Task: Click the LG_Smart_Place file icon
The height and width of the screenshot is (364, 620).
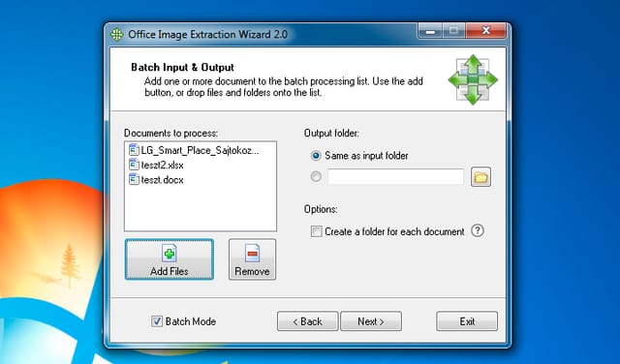Action: point(134,150)
